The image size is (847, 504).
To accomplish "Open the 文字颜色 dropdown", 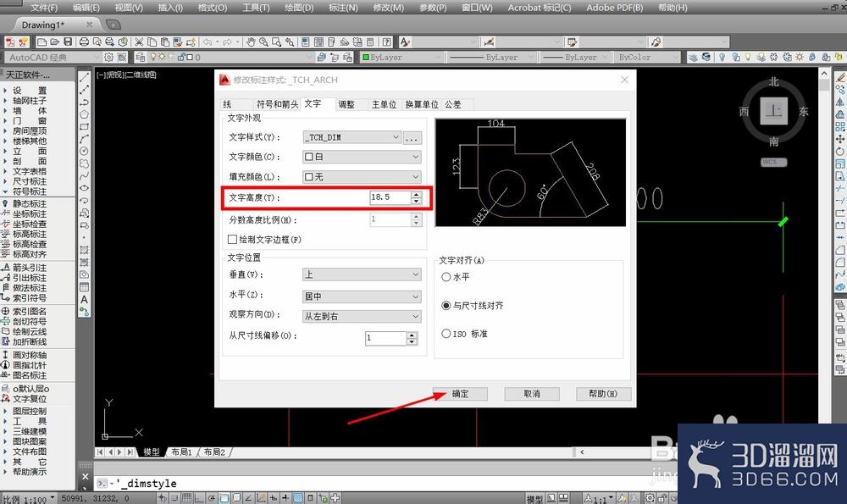I will [x=362, y=157].
